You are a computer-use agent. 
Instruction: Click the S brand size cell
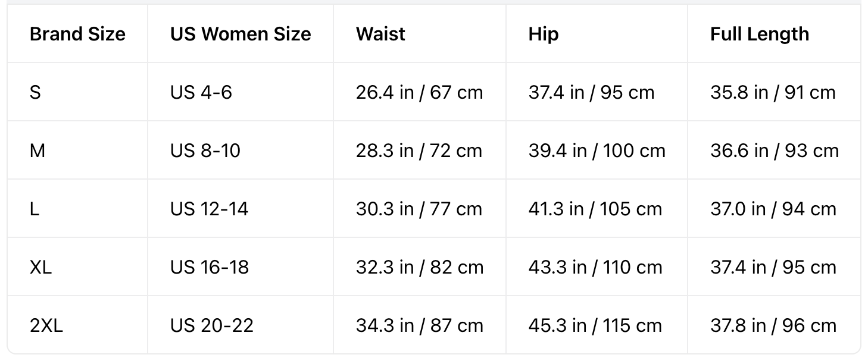pos(35,92)
